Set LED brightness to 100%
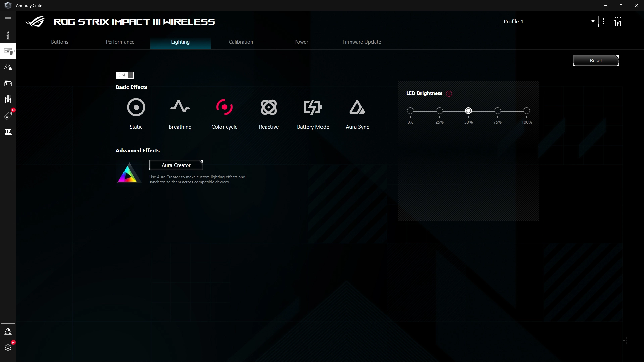This screenshot has width=644, height=362. click(527, 111)
